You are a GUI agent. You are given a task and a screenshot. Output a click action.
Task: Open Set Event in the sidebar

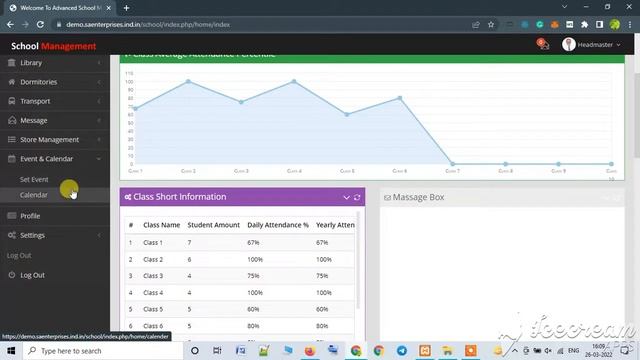click(34, 179)
